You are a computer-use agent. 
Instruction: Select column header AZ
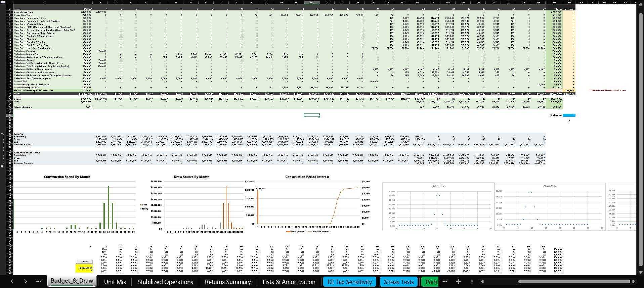click(x=554, y=2)
